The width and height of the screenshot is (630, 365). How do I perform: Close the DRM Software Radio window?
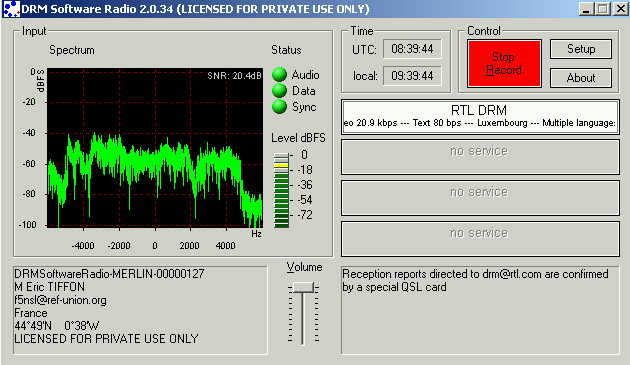(x=620, y=9)
